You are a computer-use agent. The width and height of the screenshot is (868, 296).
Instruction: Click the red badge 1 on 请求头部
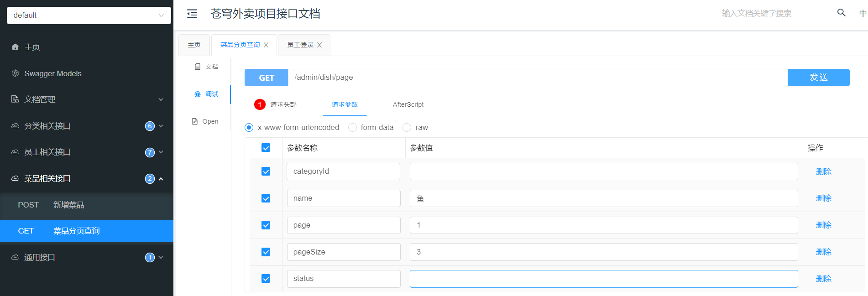click(260, 104)
